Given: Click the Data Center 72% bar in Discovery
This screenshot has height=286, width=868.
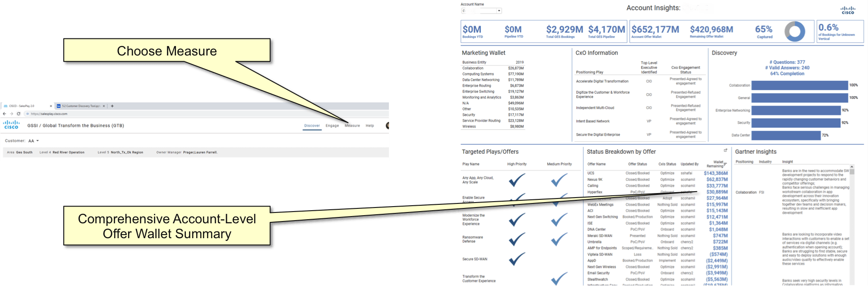Looking at the screenshot, I should click(x=786, y=135).
